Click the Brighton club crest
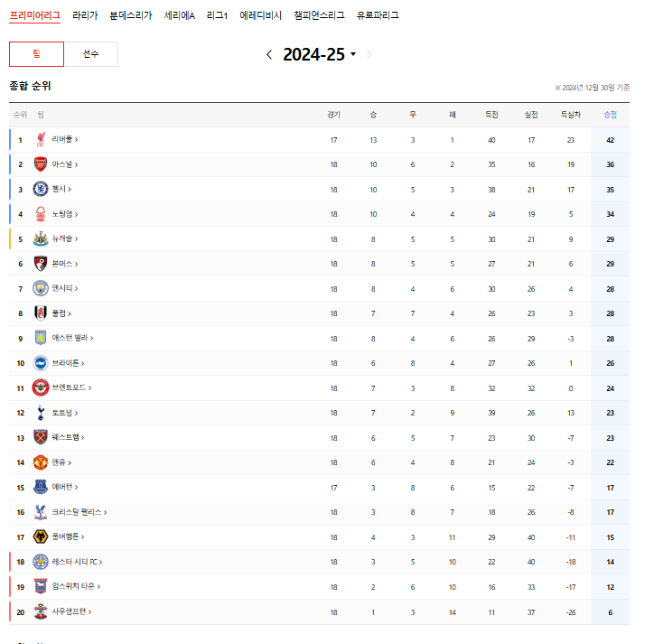This screenshot has height=644, width=645. tap(41, 363)
